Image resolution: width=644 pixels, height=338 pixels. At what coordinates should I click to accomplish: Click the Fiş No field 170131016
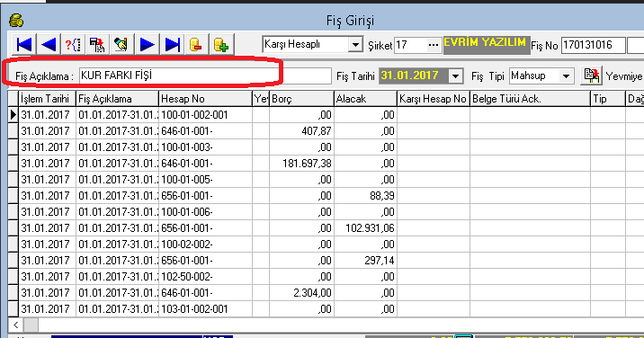coord(594,45)
